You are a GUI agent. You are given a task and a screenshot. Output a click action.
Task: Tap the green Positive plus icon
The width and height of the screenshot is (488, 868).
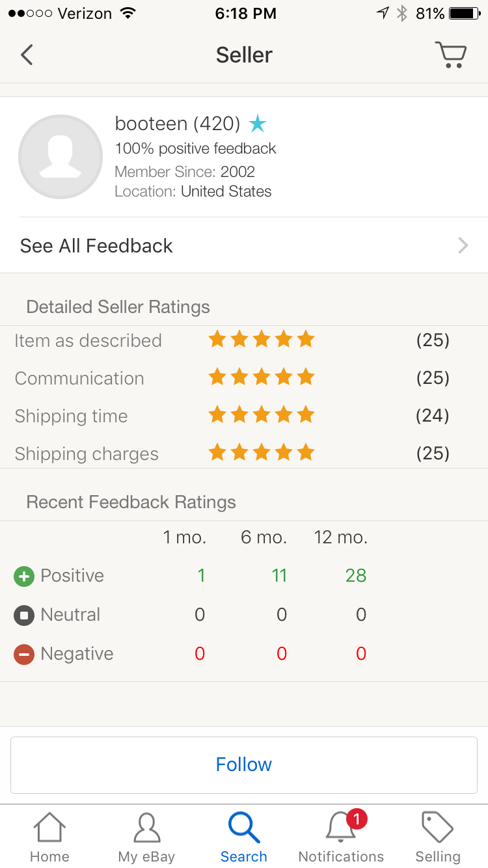23,576
